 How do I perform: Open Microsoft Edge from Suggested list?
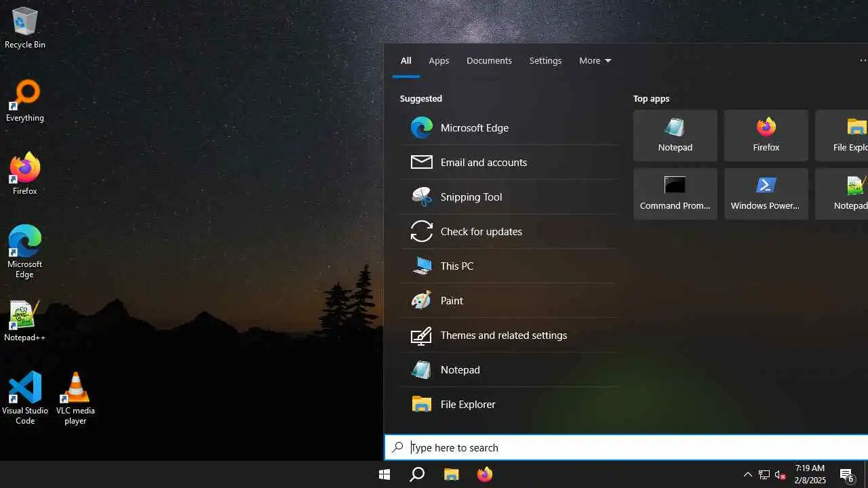pos(509,127)
